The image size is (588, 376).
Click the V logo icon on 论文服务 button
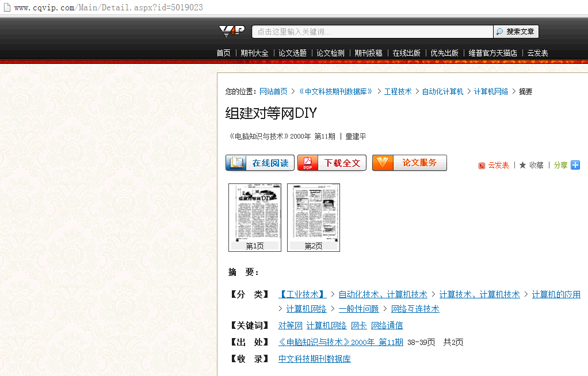point(383,163)
